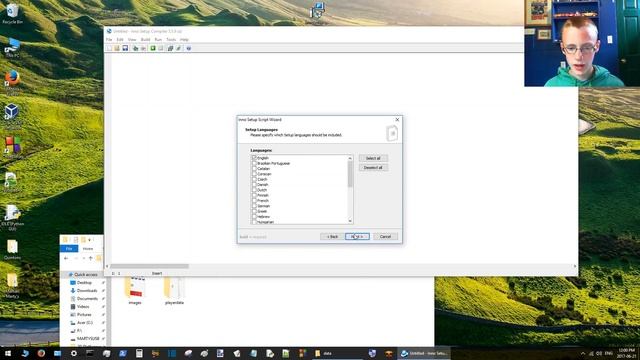Click the Home tab in File Explorer
The image size is (640, 360).
(x=87, y=249)
